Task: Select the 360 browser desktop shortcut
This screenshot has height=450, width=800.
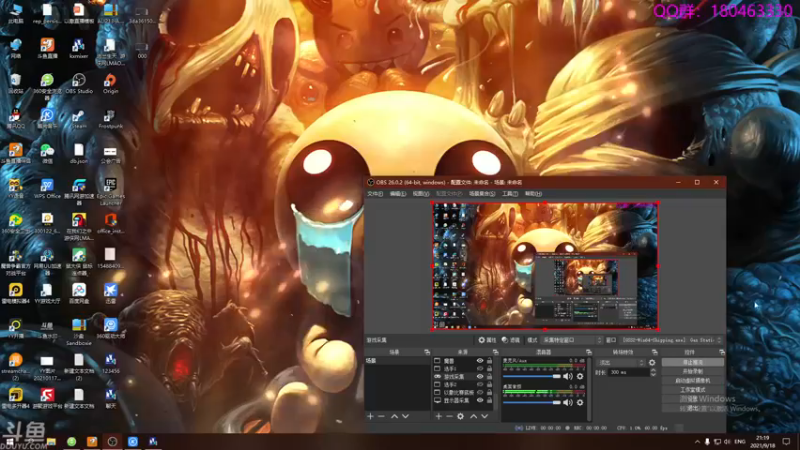Action: 47,86
